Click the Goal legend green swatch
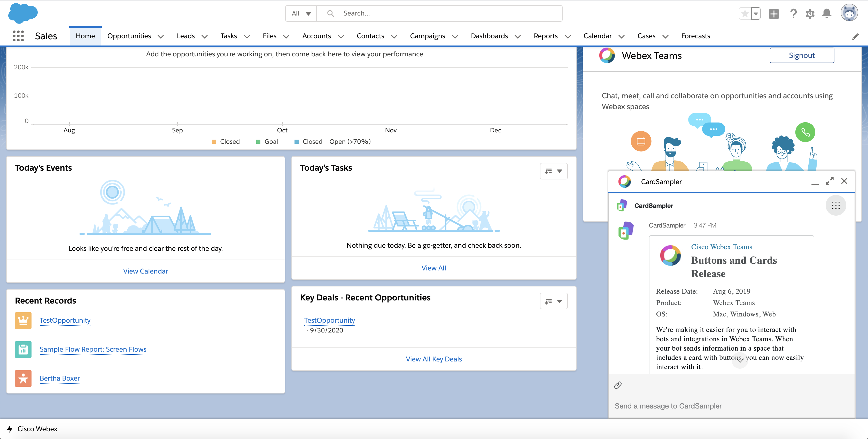The width and height of the screenshot is (868, 439). tap(258, 142)
